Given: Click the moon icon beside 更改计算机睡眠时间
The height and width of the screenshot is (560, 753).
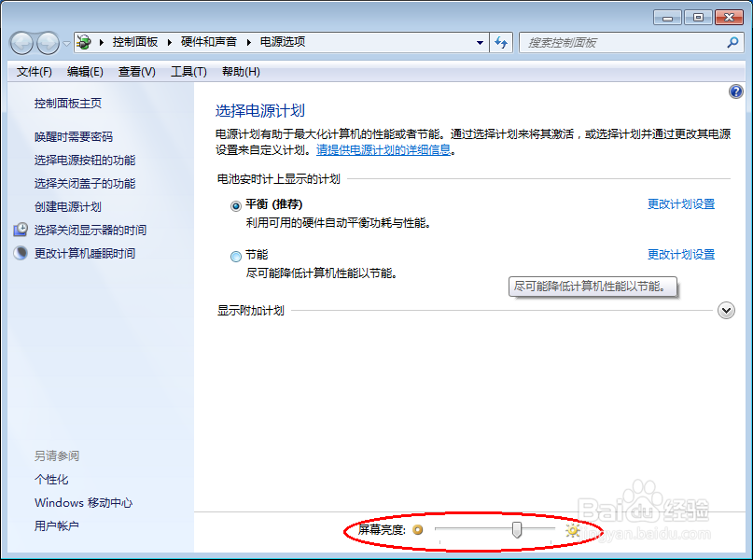Looking at the screenshot, I should (21, 253).
